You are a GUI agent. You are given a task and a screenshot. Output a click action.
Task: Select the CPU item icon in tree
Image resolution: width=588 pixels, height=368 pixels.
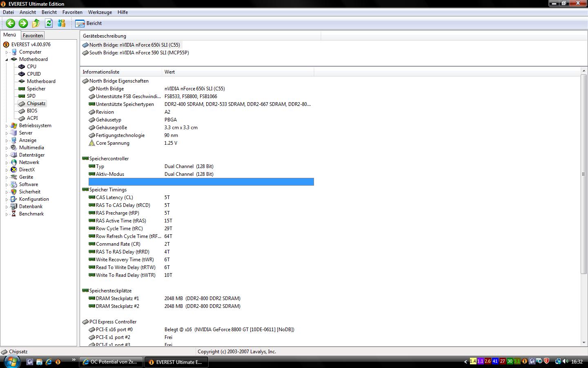[22, 67]
